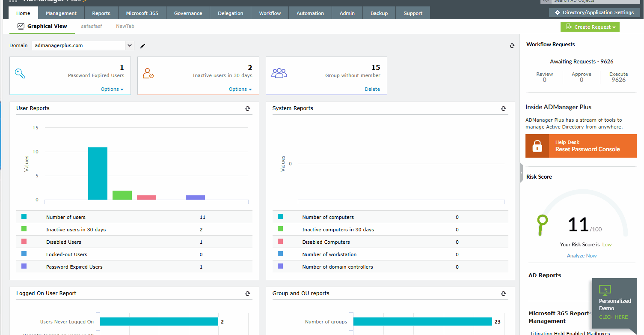The width and height of the screenshot is (644, 335).
Task: Click the lock icon on Help Desk banner
Action: [537, 146]
